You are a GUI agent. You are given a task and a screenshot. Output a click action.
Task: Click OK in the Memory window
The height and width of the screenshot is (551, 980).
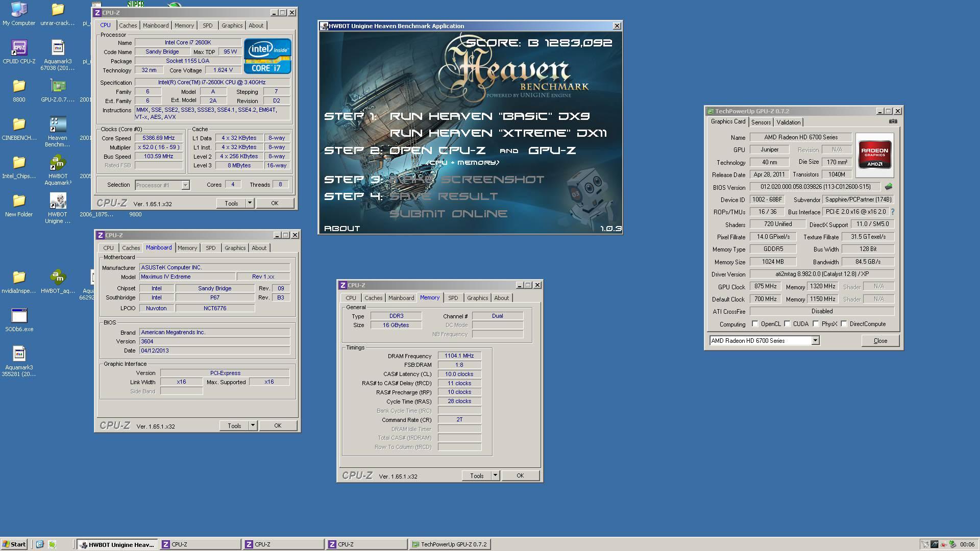click(x=520, y=475)
